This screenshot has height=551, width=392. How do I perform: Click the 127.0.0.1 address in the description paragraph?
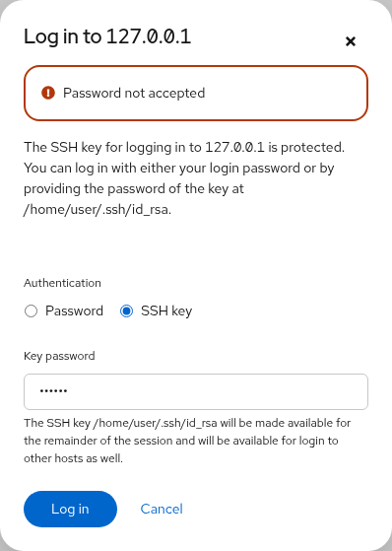[x=234, y=147]
